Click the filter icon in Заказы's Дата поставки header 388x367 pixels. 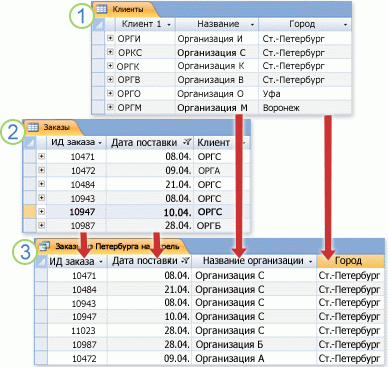[187, 143]
